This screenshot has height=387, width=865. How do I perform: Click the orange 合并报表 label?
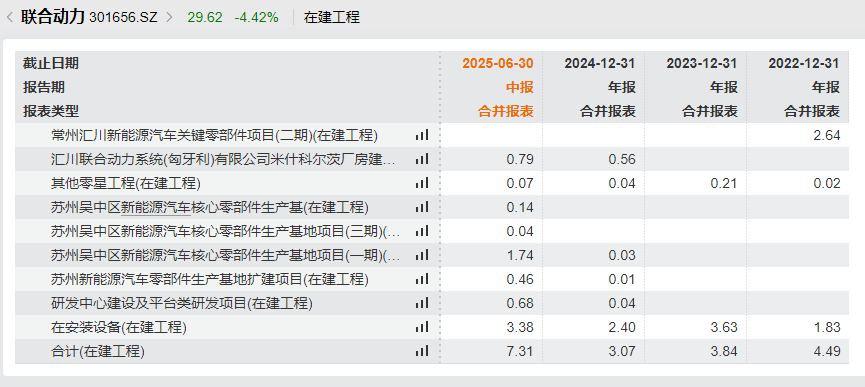[x=506, y=111]
